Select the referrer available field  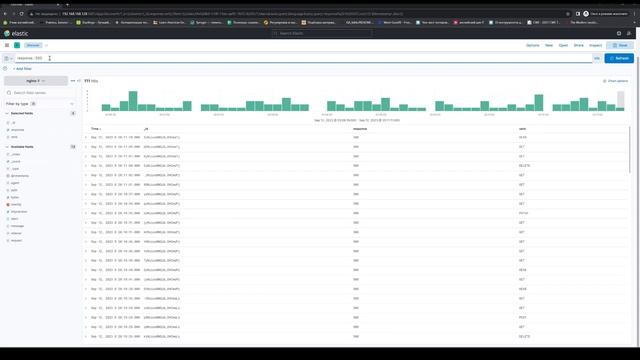pos(16,233)
